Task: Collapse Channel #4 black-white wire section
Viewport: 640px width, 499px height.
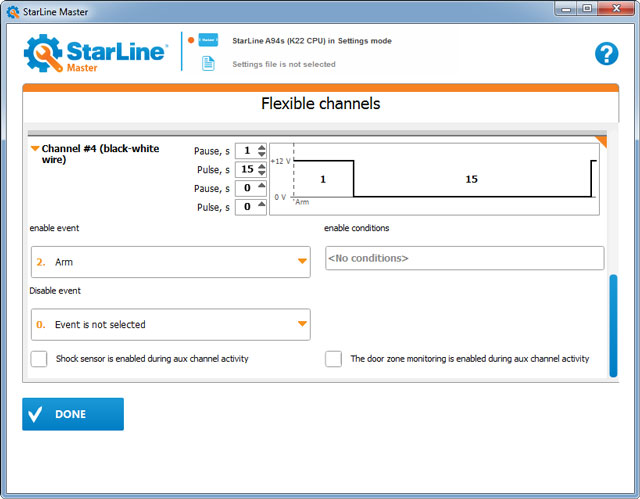Action: (35, 149)
